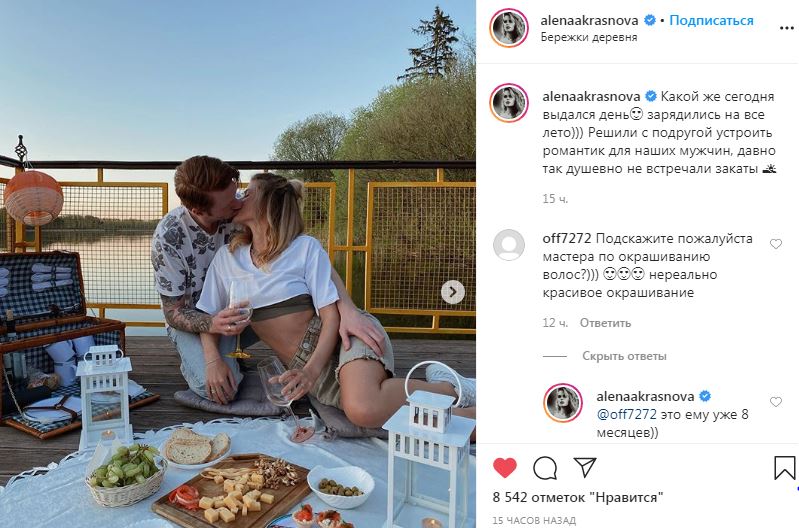Click the picnic couple photo
799x528 pixels.
tap(238, 264)
